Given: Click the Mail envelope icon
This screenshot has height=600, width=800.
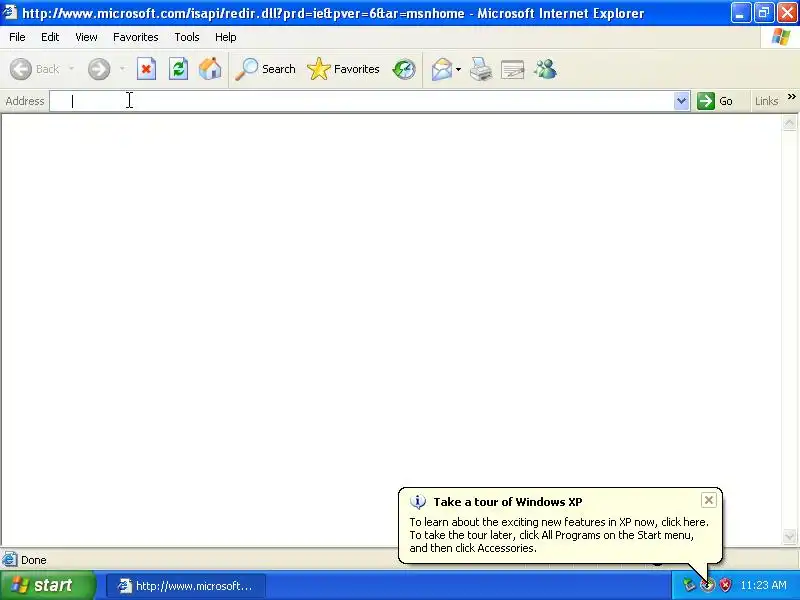Looking at the screenshot, I should click(442, 69).
